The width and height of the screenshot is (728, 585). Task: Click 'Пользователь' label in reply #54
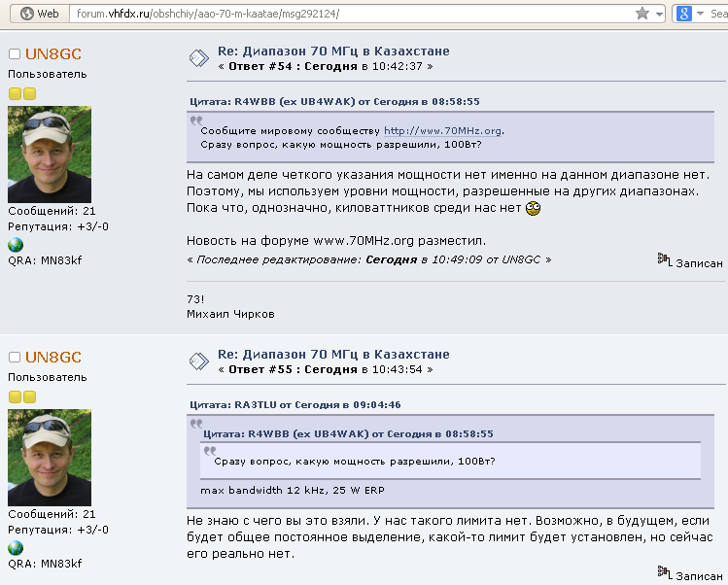click(x=48, y=74)
